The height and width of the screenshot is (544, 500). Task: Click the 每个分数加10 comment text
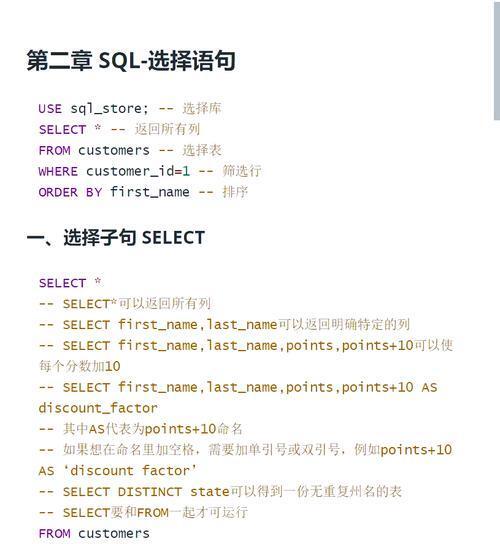[x=79, y=366]
